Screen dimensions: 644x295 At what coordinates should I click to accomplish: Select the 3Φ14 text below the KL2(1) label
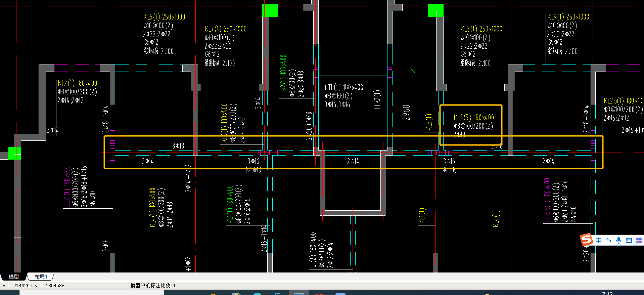click(x=53, y=130)
